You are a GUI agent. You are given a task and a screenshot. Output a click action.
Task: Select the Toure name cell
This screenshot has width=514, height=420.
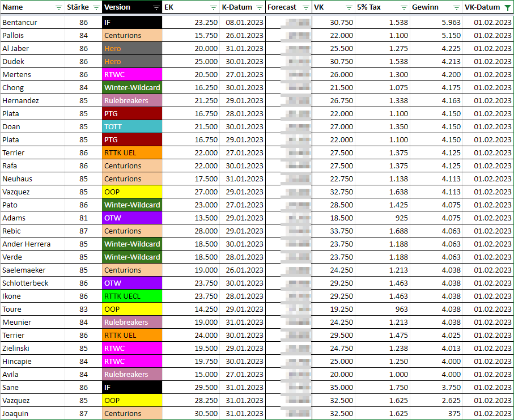point(32,309)
